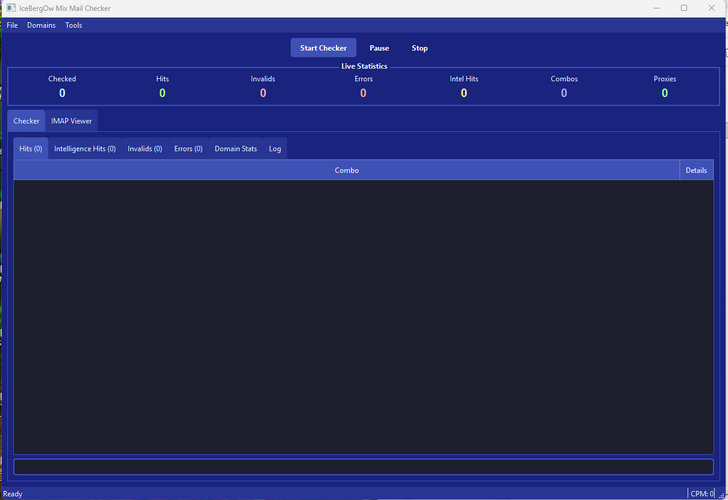
Task: Click the Pause button
Action: pos(379,48)
